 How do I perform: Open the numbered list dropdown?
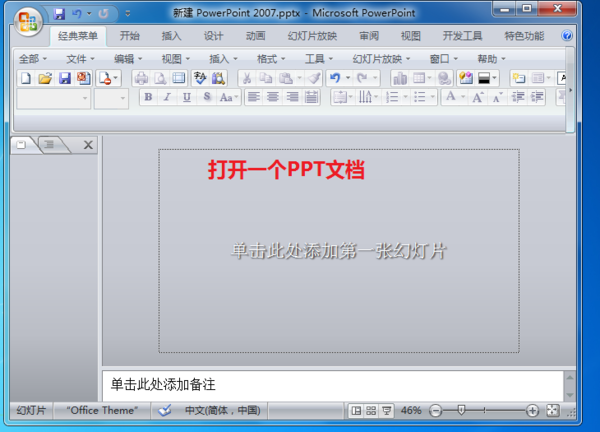[405, 97]
